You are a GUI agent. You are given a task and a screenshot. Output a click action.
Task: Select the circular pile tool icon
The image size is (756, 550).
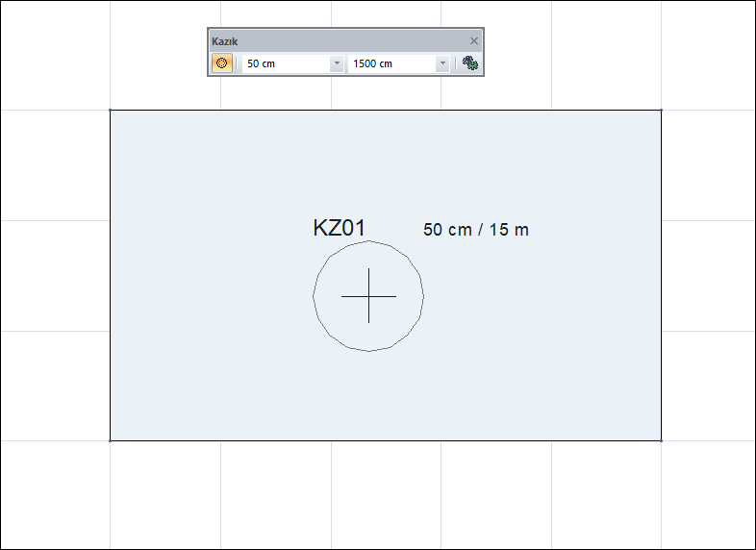[x=222, y=63]
